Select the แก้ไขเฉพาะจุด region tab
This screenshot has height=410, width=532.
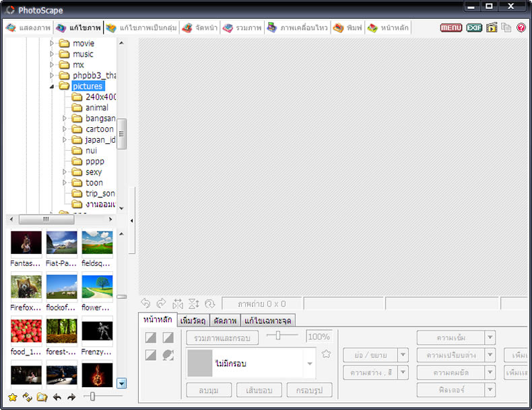click(268, 320)
